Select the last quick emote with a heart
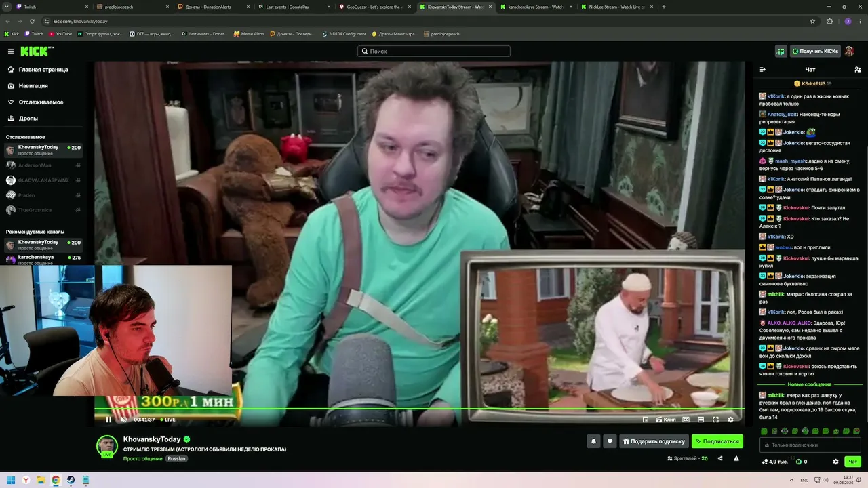This screenshot has height=488, width=868. [856, 431]
